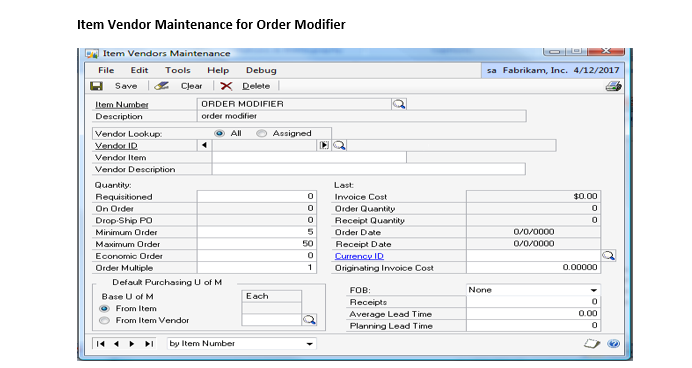This screenshot has width=692, height=368.
Task: Click the Minimum Order quantity field
Action: click(x=256, y=232)
